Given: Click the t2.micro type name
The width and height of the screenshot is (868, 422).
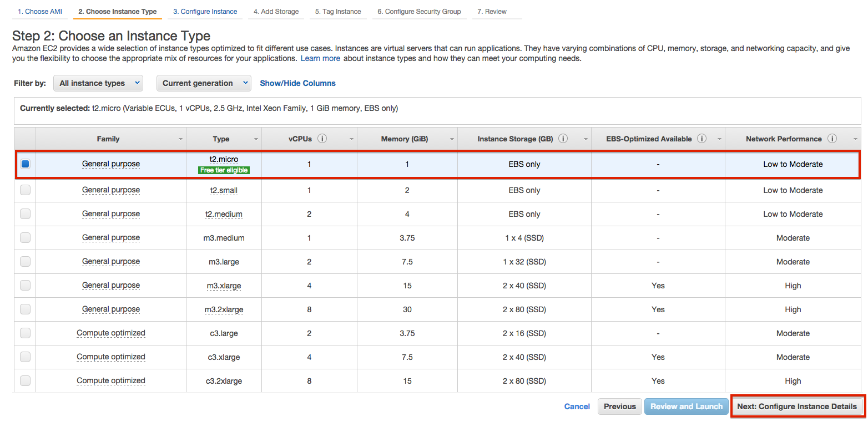Looking at the screenshot, I should click(x=224, y=160).
